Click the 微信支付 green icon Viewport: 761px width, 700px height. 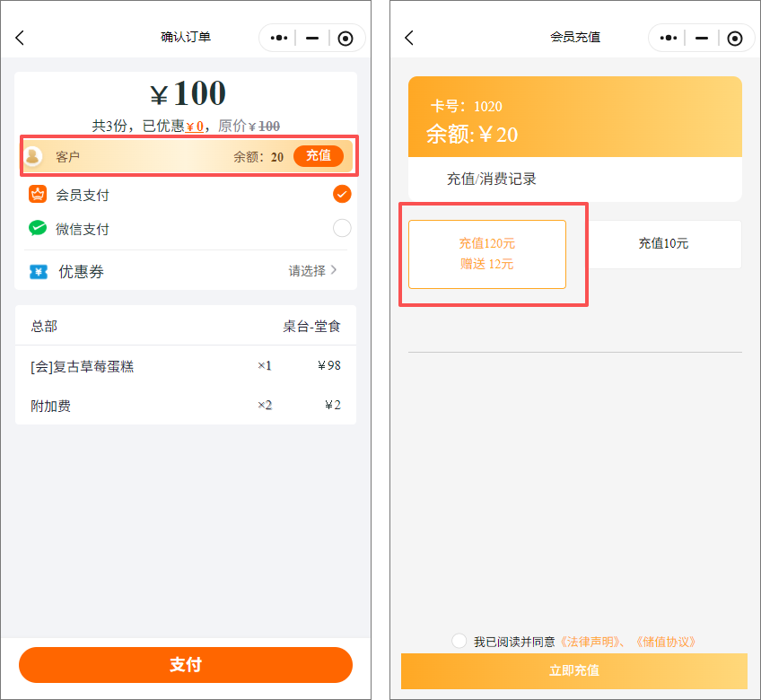[38, 229]
